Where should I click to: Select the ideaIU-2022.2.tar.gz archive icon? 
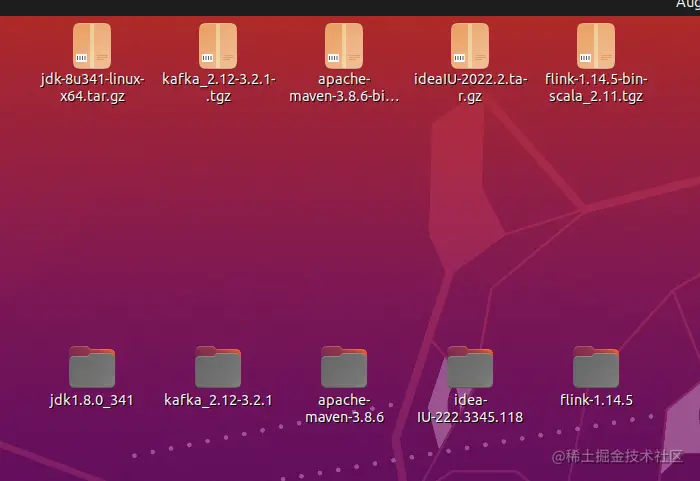pos(470,46)
